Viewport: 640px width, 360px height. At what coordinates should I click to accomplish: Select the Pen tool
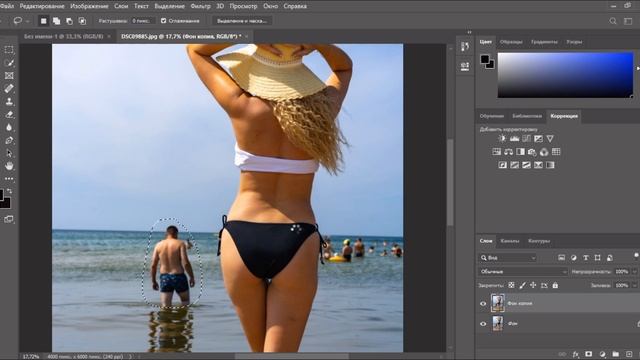tap(9, 140)
